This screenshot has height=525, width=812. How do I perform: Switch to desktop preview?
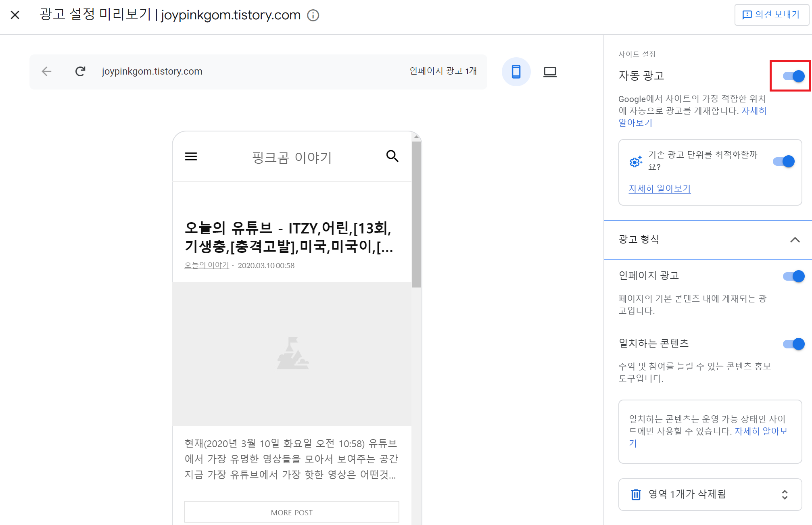coord(550,72)
